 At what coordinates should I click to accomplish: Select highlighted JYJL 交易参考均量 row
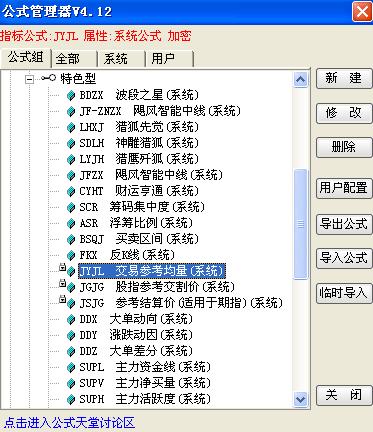pos(152,271)
